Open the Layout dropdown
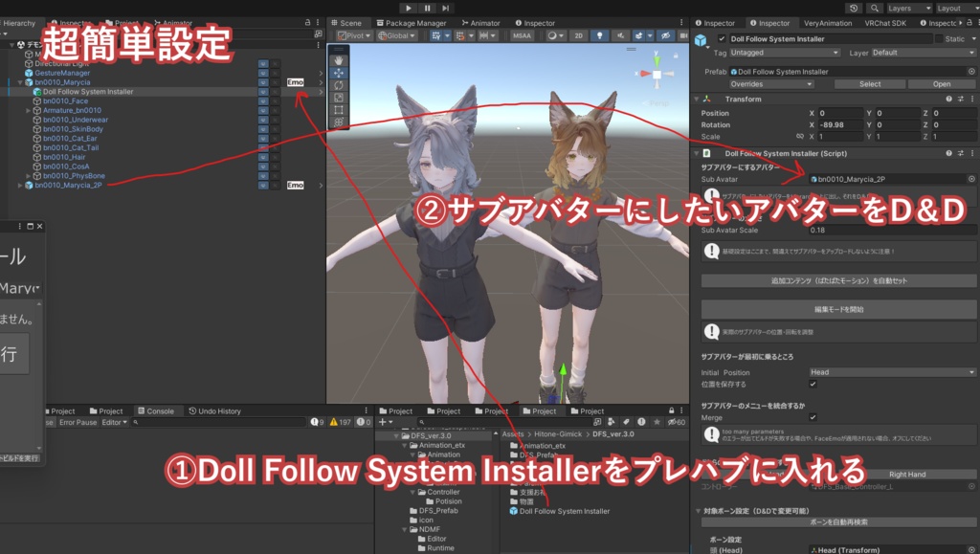980x554 pixels. pos(957,8)
